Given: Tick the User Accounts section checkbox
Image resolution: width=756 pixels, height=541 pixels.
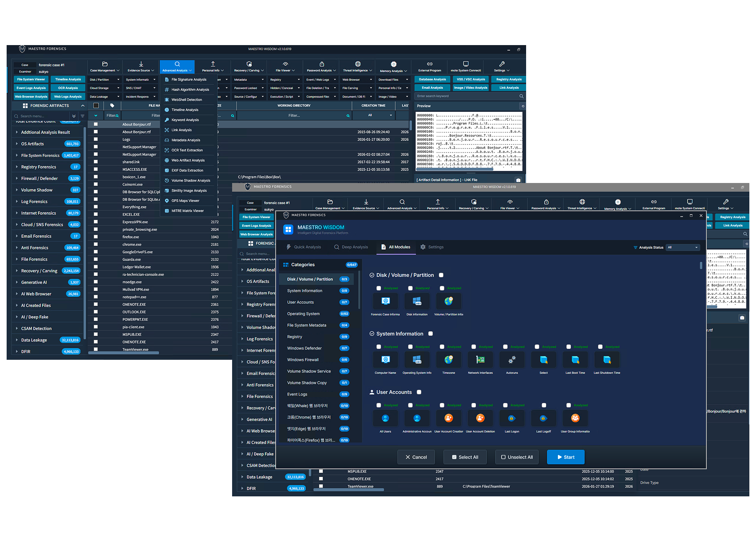Looking at the screenshot, I should click(x=419, y=392).
